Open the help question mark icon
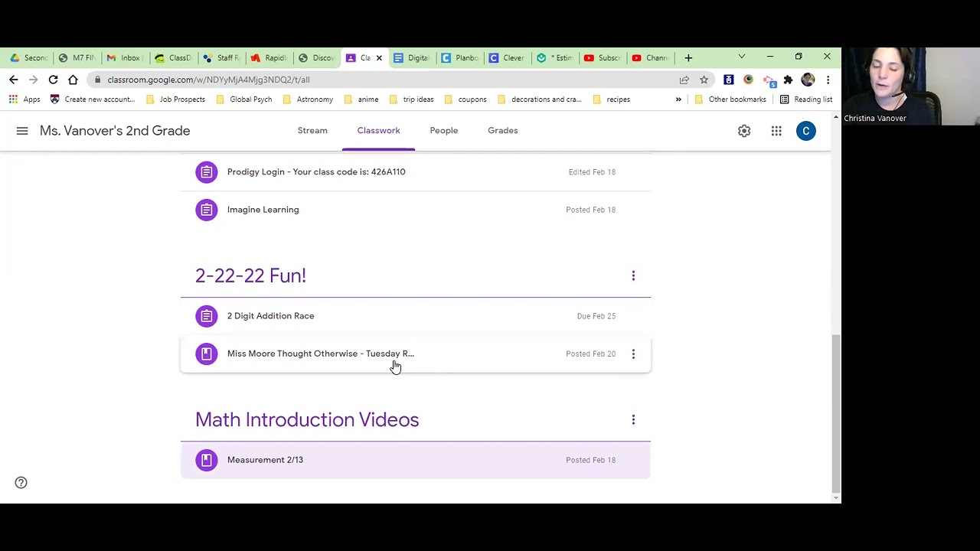This screenshot has width=980, height=551. tap(21, 482)
